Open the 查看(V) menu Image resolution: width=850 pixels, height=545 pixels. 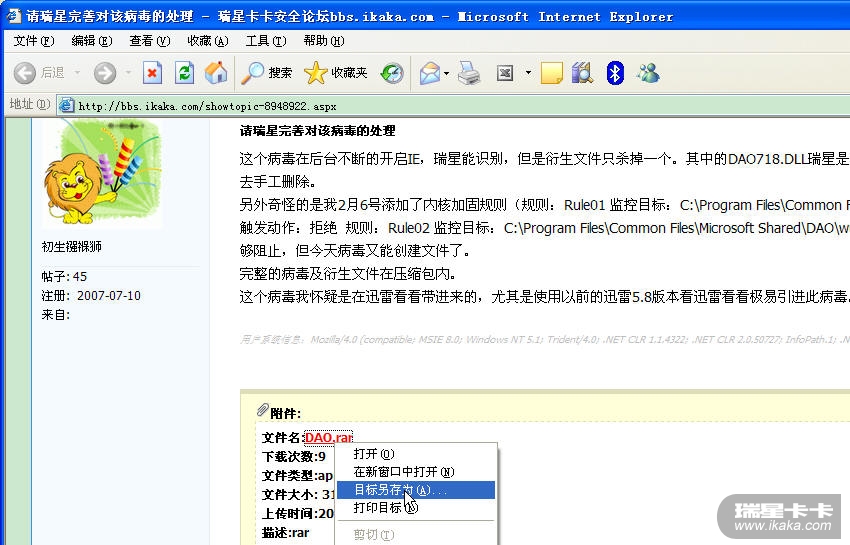tap(150, 41)
